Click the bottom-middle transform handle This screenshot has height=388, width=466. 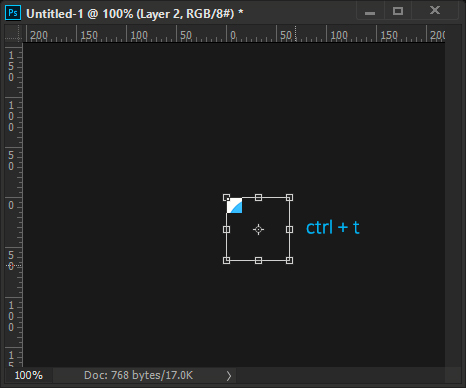[258, 260]
